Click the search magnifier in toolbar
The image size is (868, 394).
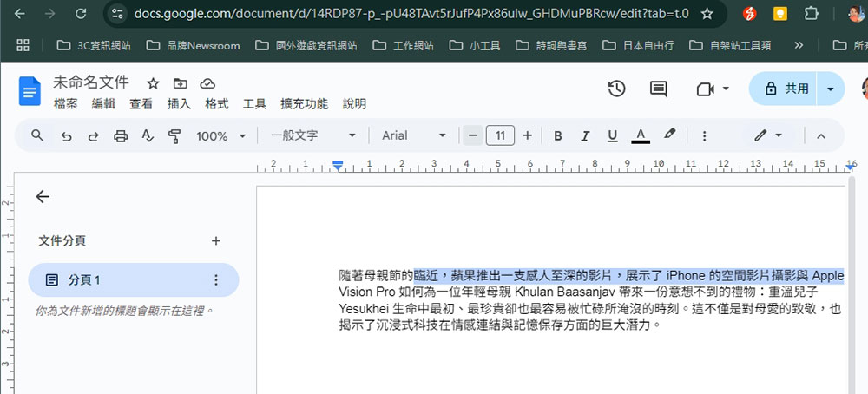click(x=37, y=135)
